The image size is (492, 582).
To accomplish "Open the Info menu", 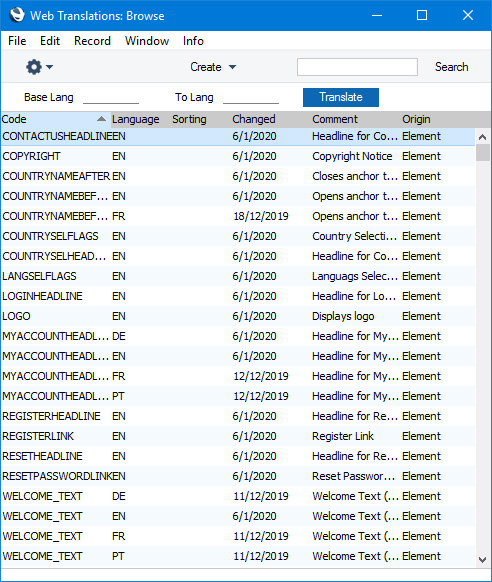I will pos(193,41).
